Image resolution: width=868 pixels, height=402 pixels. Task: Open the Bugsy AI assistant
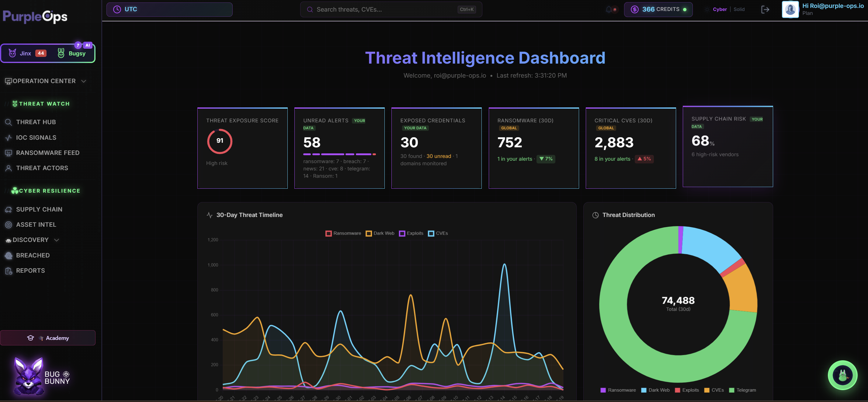pyautogui.click(x=71, y=53)
